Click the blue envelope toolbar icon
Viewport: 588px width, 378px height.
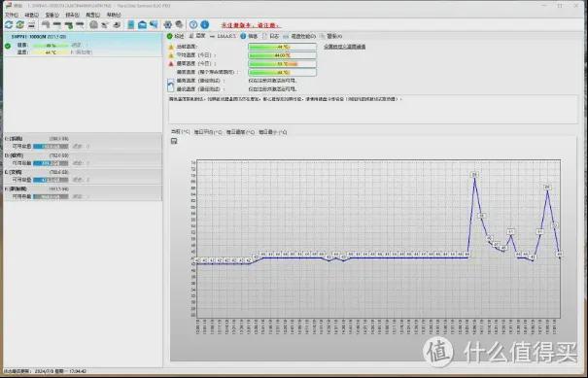pyautogui.click(x=142, y=24)
